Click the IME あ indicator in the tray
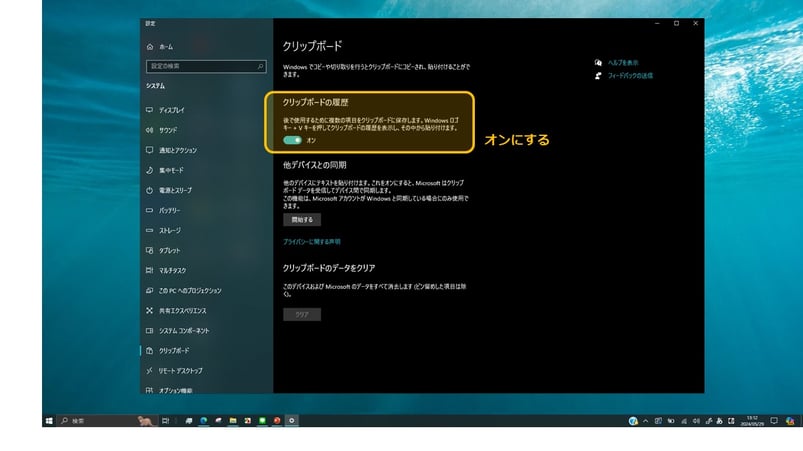Image resolution: width=803 pixels, height=451 pixels. (720, 421)
